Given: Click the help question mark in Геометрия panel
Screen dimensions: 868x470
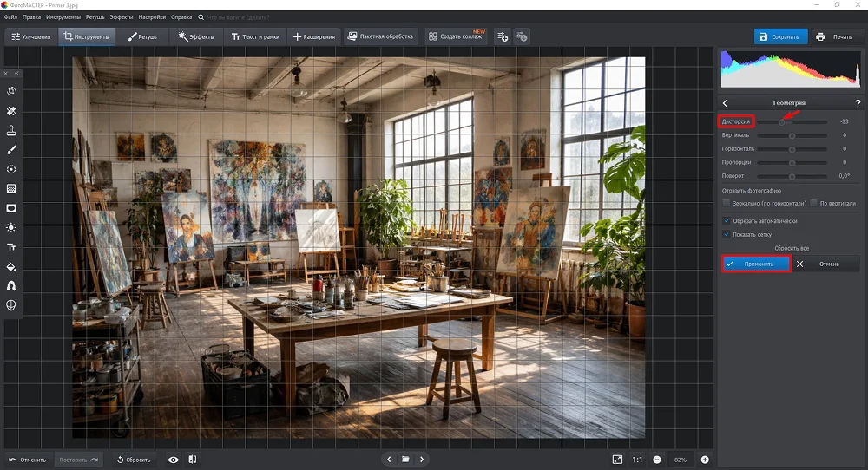Looking at the screenshot, I should (858, 103).
